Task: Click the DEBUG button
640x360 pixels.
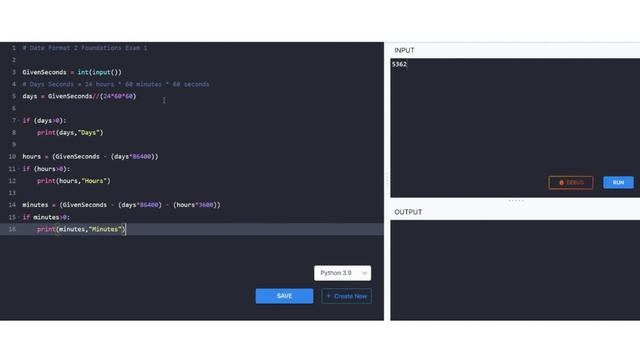Action: 571,182
